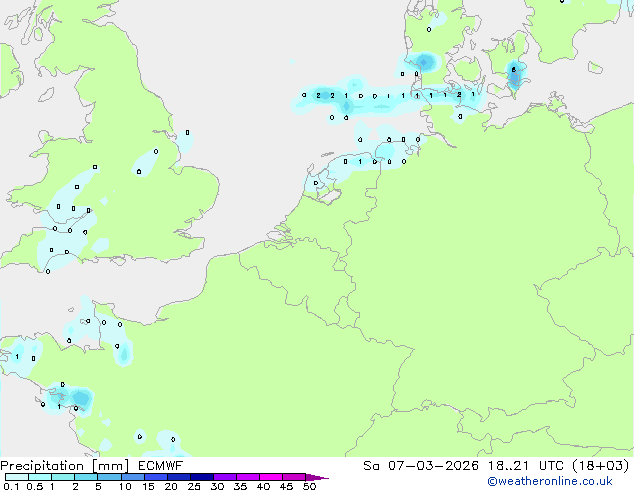Click the '0.1' legend scale label
Viewport: 634px width, 490px height.
[11, 486]
